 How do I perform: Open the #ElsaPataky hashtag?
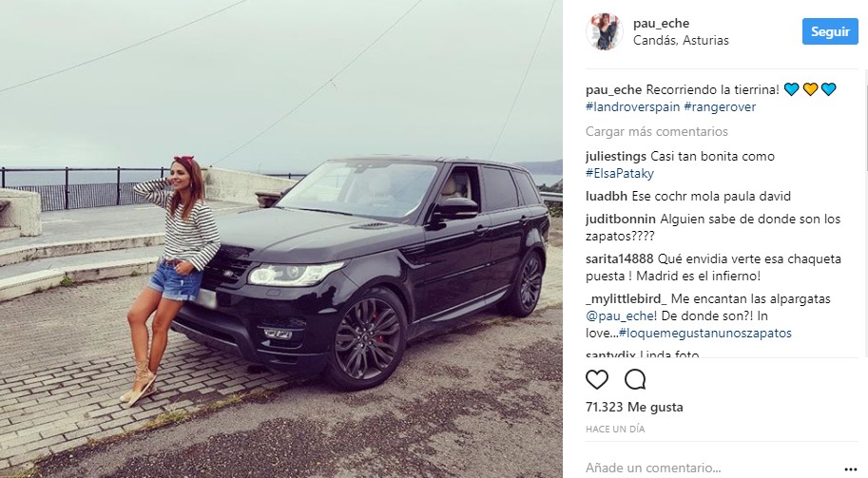coord(620,174)
